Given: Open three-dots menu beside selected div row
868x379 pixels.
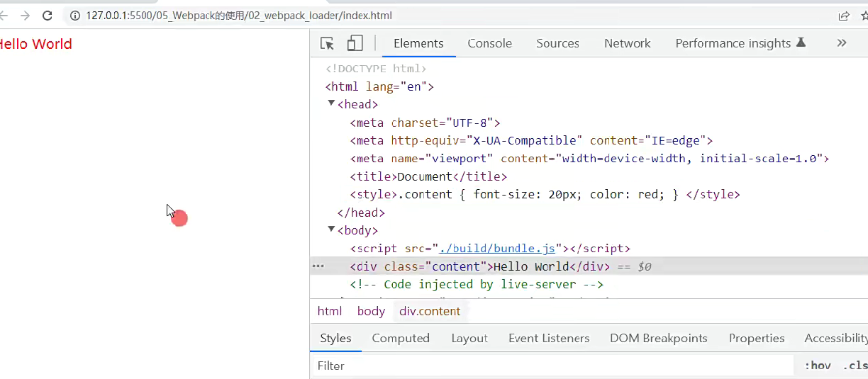Looking at the screenshot, I should [318, 266].
